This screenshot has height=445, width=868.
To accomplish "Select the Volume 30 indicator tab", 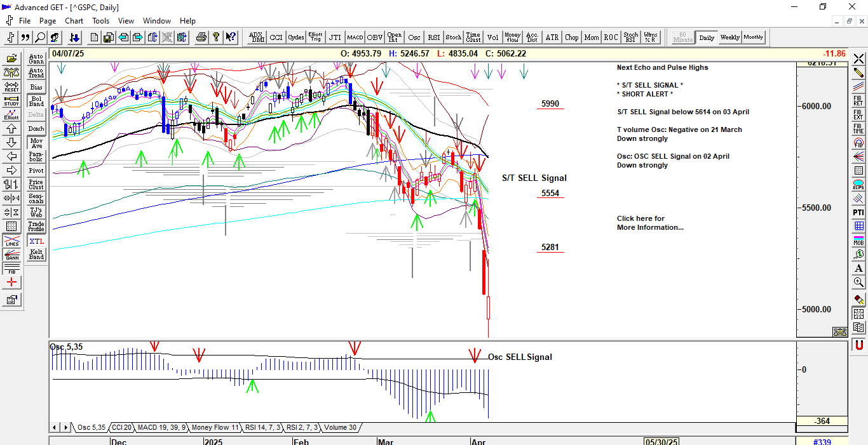I will pos(340,428).
